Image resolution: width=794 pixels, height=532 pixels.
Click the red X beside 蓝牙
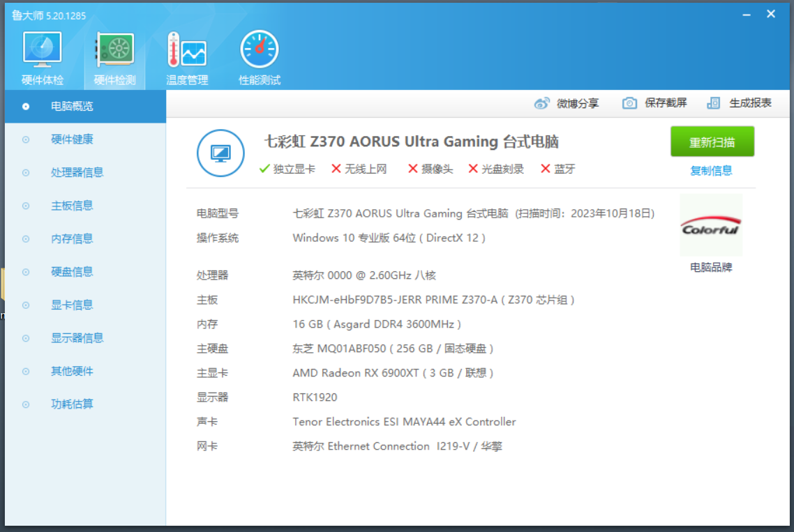pyautogui.click(x=546, y=169)
